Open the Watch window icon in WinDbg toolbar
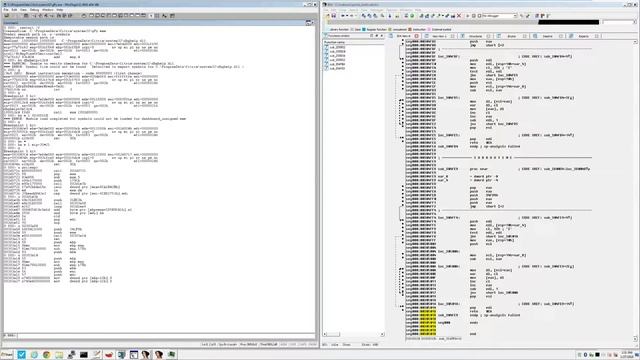The image size is (640, 360). coord(97,16)
